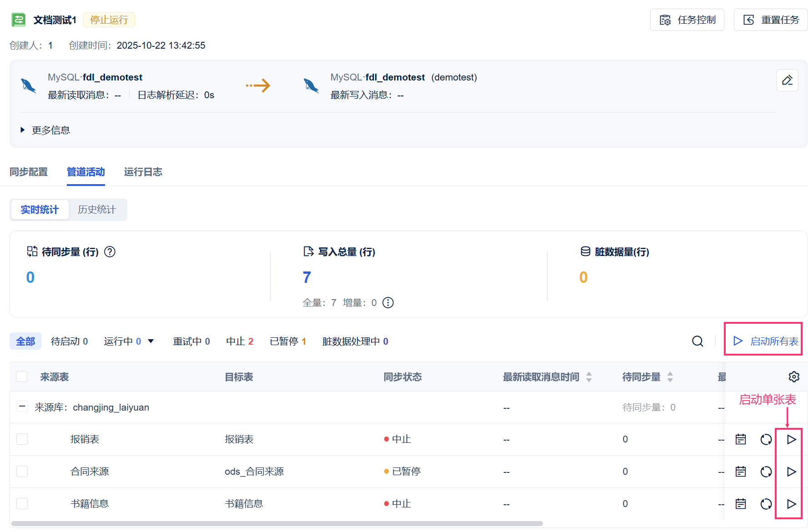Switch to 历史统计 view

[96, 210]
